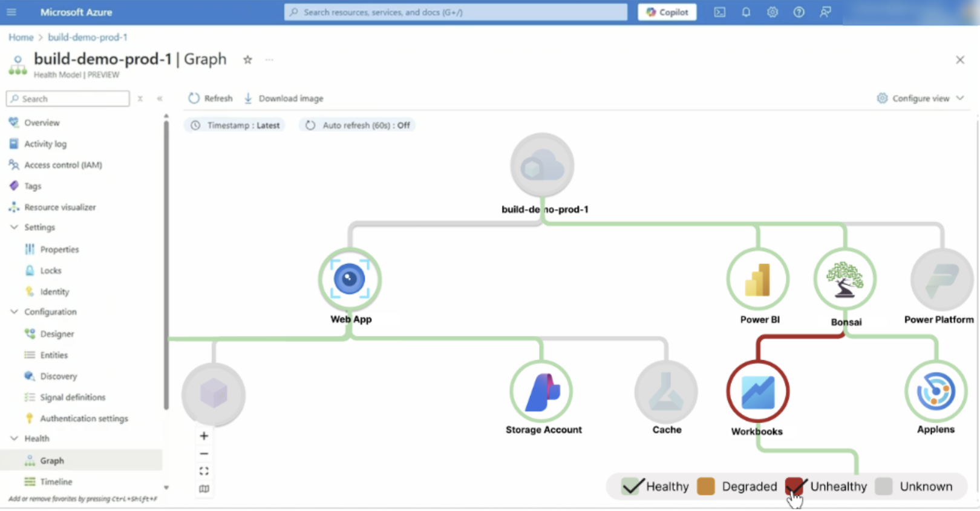The width and height of the screenshot is (980, 511).
Task: Fit the graph to screen
Action: pyautogui.click(x=204, y=471)
